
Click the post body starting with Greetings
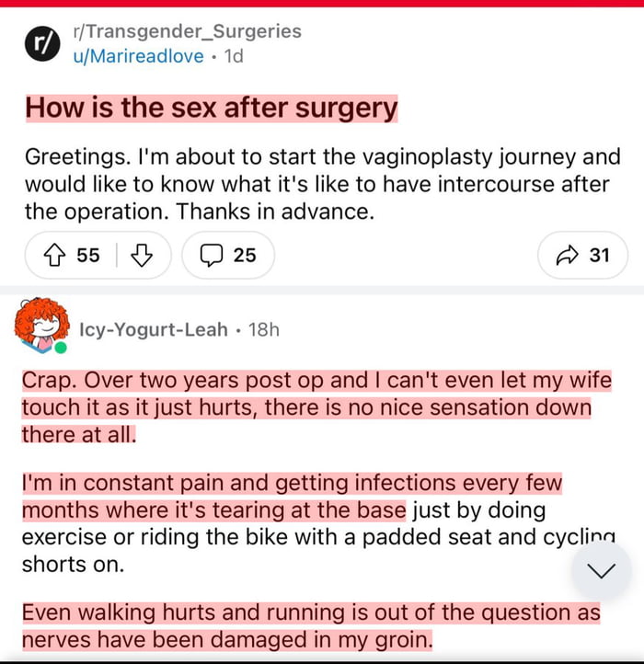click(322, 184)
